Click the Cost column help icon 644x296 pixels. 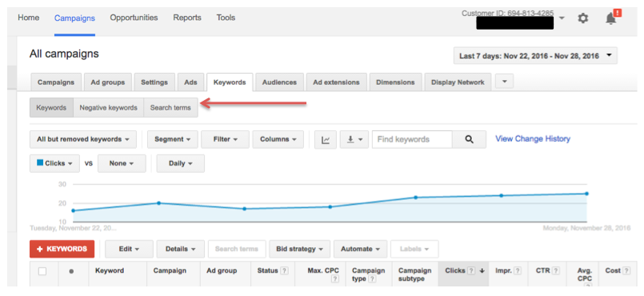(x=626, y=271)
